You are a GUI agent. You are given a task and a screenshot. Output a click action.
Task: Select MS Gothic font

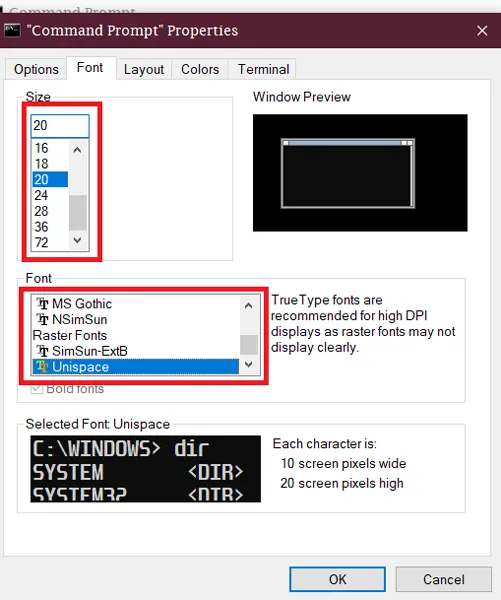(135, 304)
